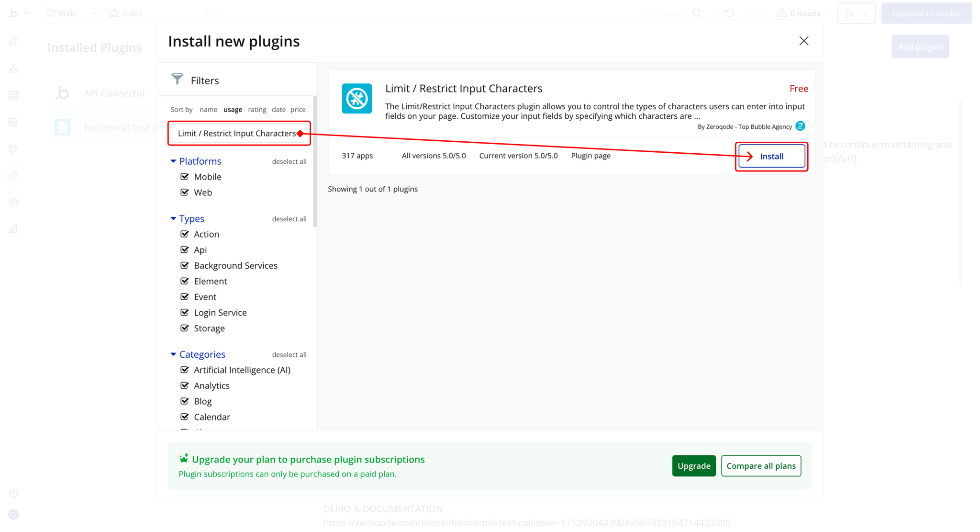Screen dimensions: 980x532
Task: Open the Plugins tab in left sidebar
Action: pyautogui.click(x=13, y=176)
